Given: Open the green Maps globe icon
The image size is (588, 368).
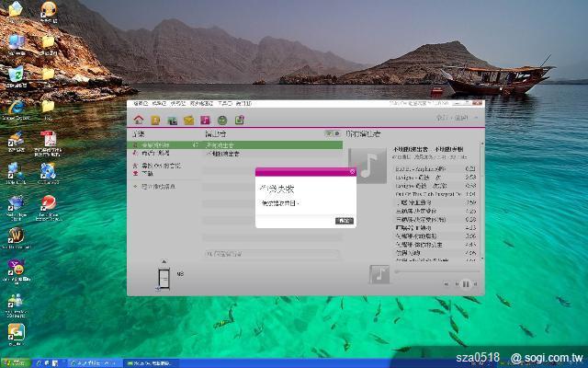Looking at the screenshot, I should point(222,121).
